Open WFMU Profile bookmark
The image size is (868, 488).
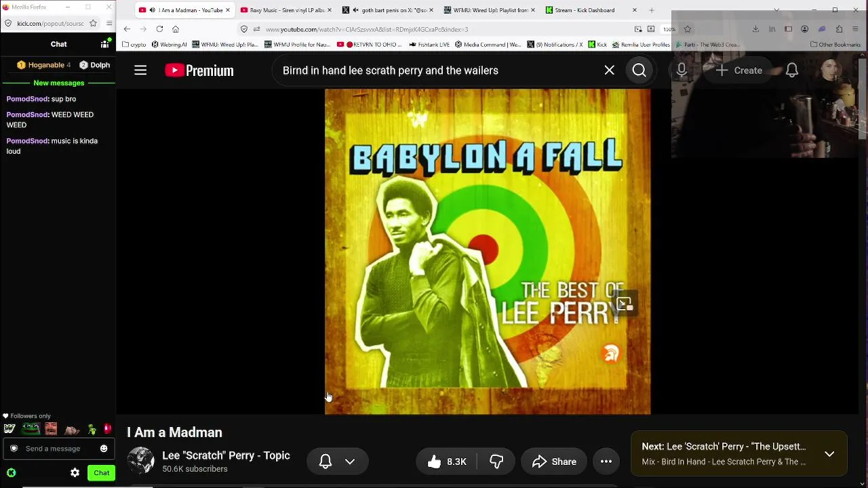[x=298, y=45]
